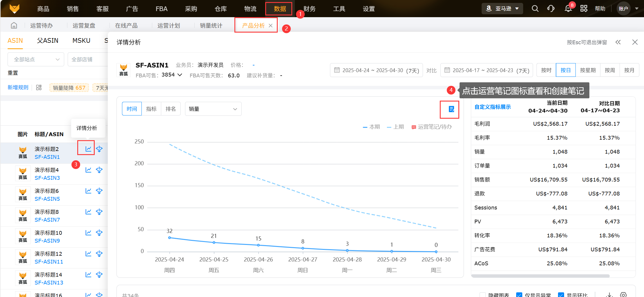Switch chart view to 指标 tab
This screenshot has width=644, height=297.
(151, 109)
